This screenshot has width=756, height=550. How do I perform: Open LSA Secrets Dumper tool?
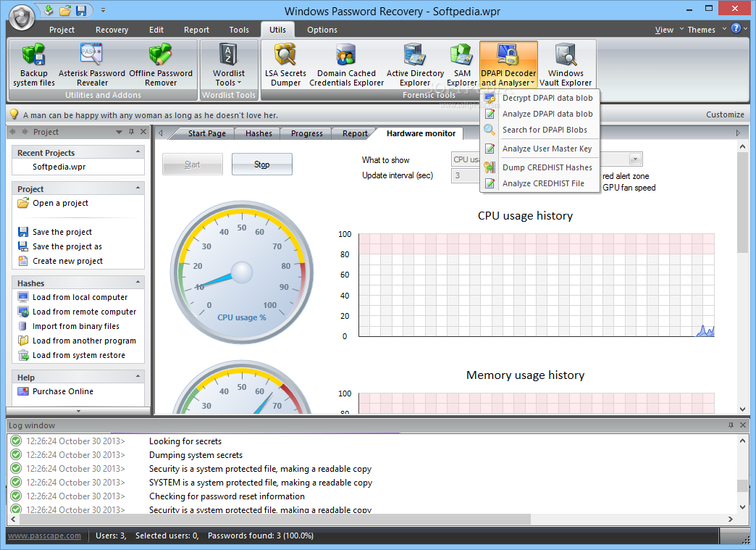click(285, 64)
